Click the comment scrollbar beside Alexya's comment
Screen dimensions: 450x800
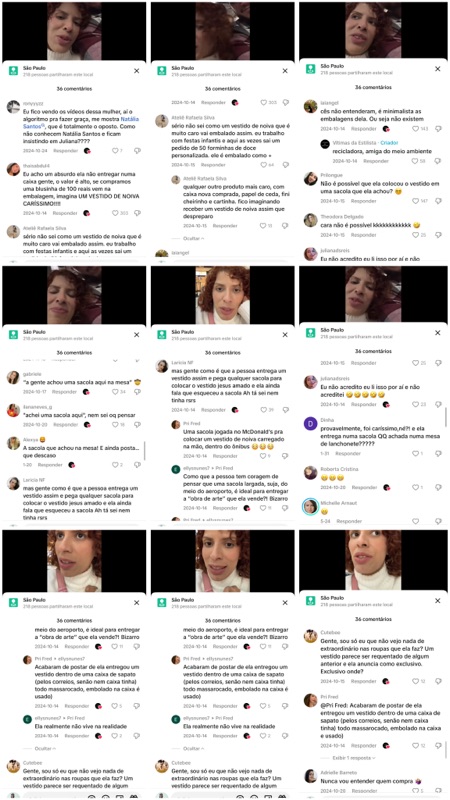145,451
